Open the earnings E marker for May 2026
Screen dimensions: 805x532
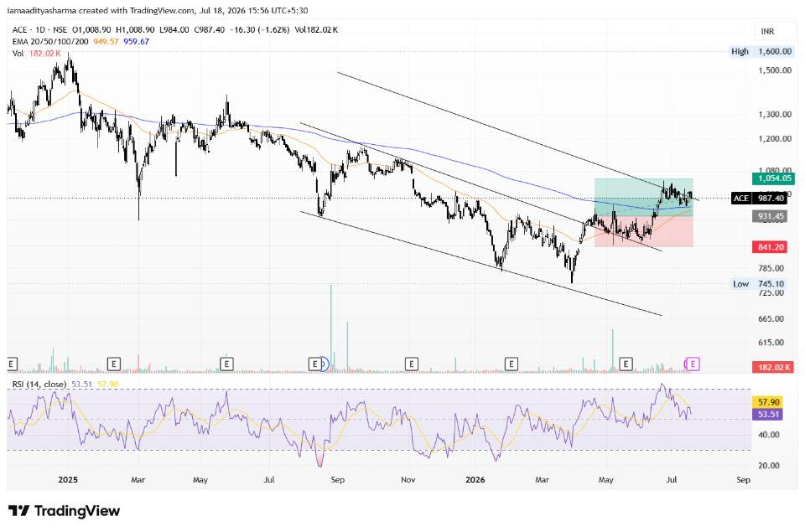pos(626,364)
